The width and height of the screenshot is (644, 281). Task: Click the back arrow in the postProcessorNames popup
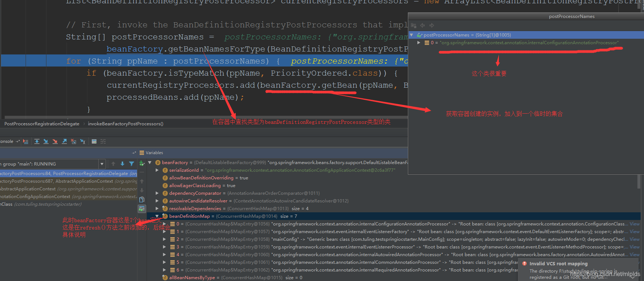(423, 25)
